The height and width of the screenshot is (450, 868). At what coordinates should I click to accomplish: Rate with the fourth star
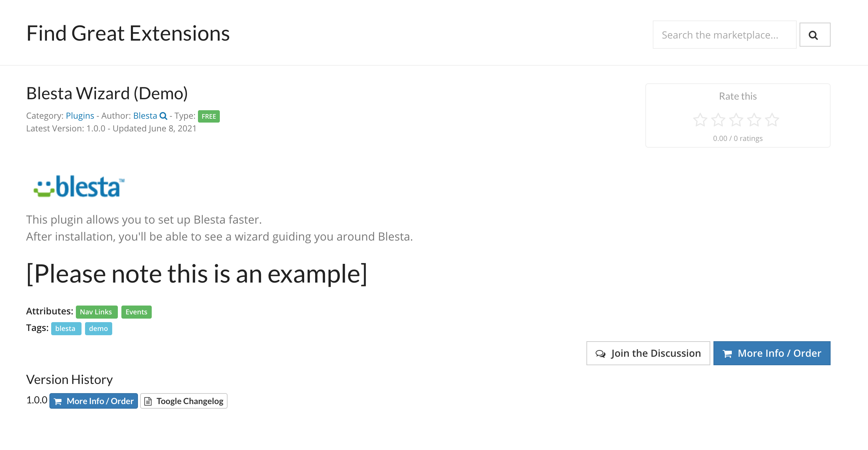(x=754, y=120)
